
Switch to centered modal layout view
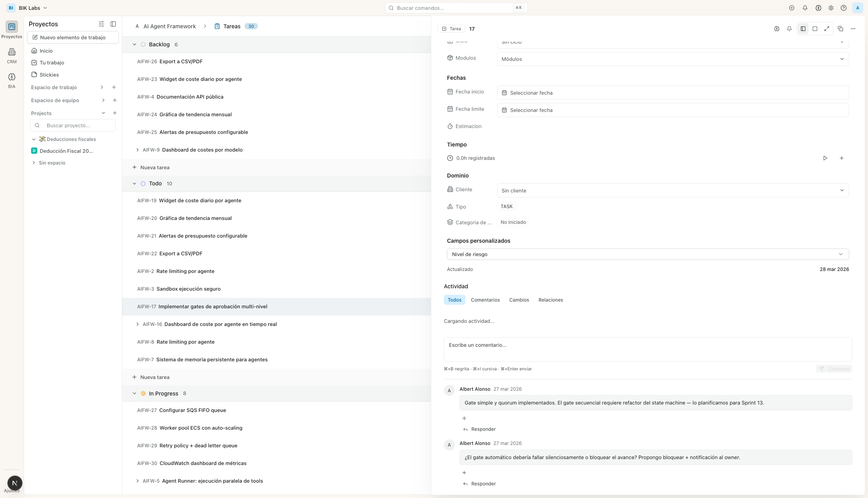(815, 29)
